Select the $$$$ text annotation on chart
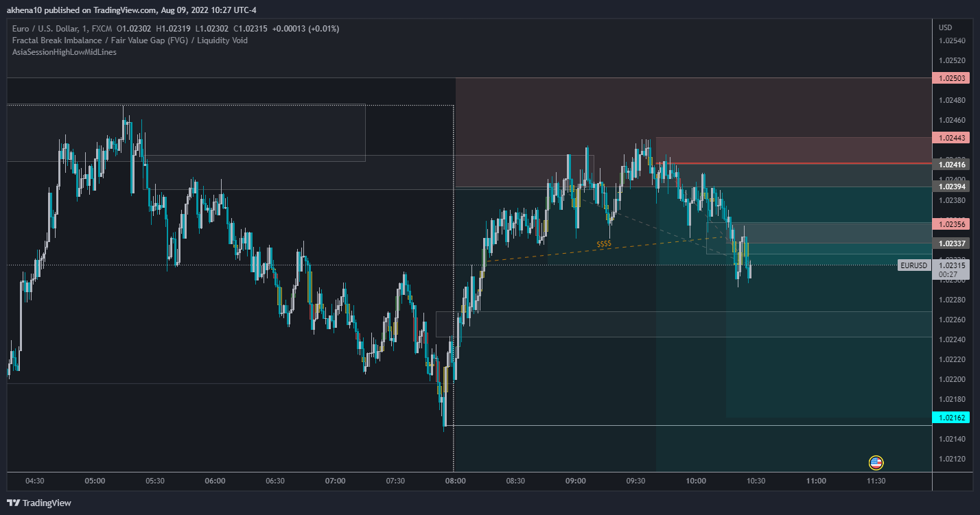 pyautogui.click(x=604, y=244)
